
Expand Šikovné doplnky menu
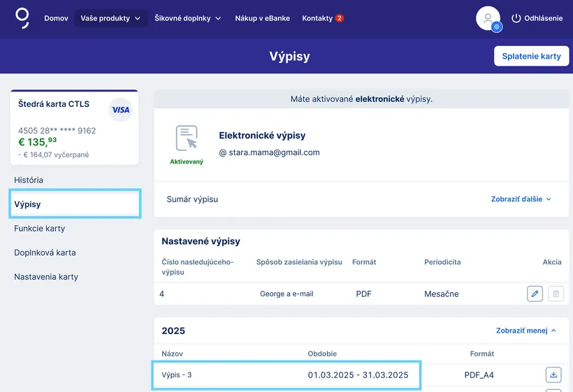coord(188,18)
